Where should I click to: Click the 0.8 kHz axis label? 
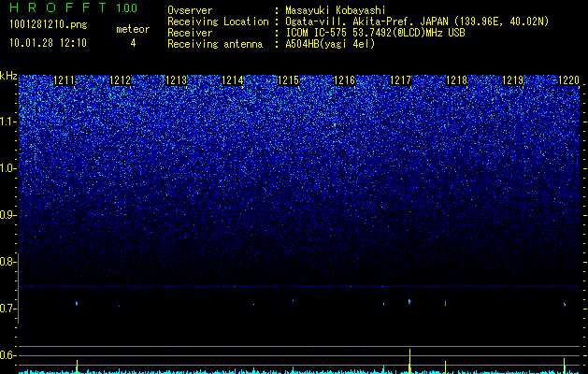[7, 262]
